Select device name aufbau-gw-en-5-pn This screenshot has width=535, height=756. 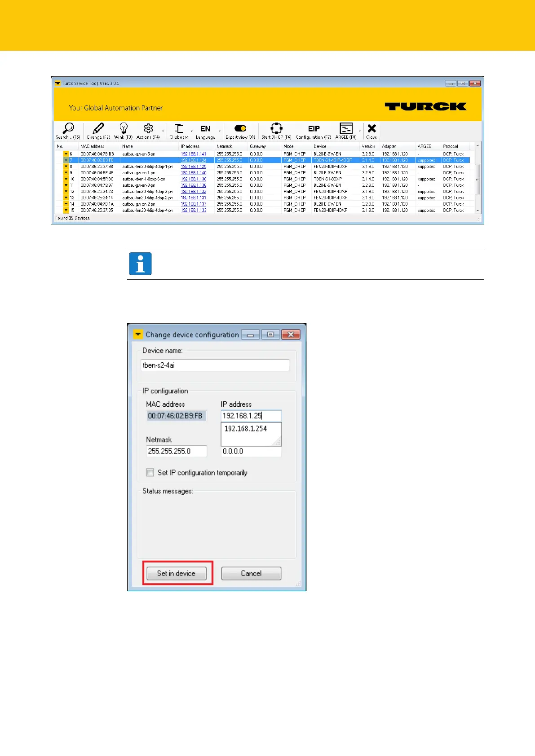click(x=139, y=154)
